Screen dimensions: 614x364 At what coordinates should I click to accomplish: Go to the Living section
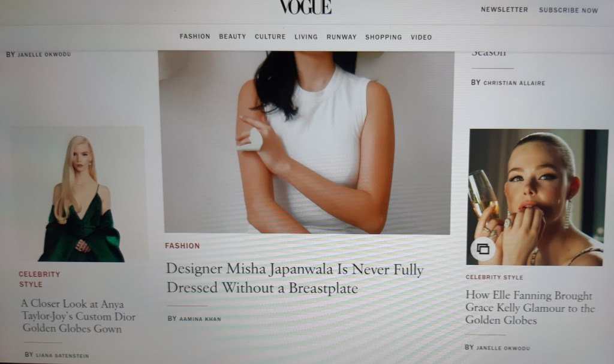pyautogui.click(x=306, y=37)
